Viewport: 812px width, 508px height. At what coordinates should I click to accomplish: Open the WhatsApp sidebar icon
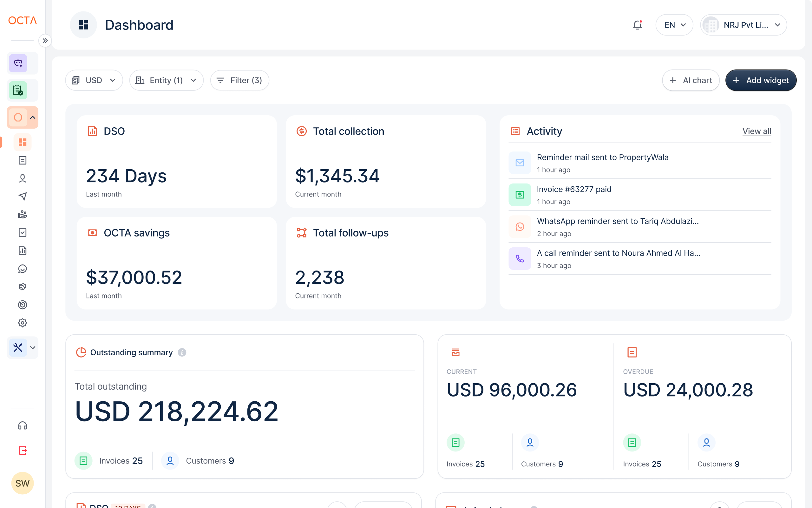[x=23, y=269]
